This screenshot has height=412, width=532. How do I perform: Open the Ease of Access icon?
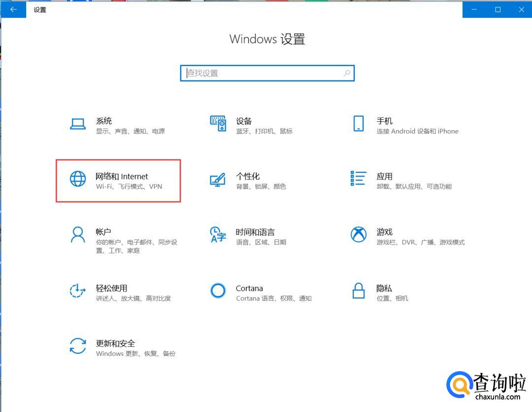[x=78, y=290]
